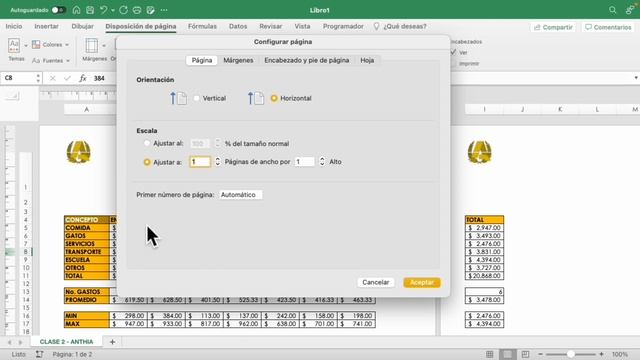The width and height of the screenshot is (640, 360).
Task: Open the Insertar ribbon tab
Action: [x=47, y=26]
